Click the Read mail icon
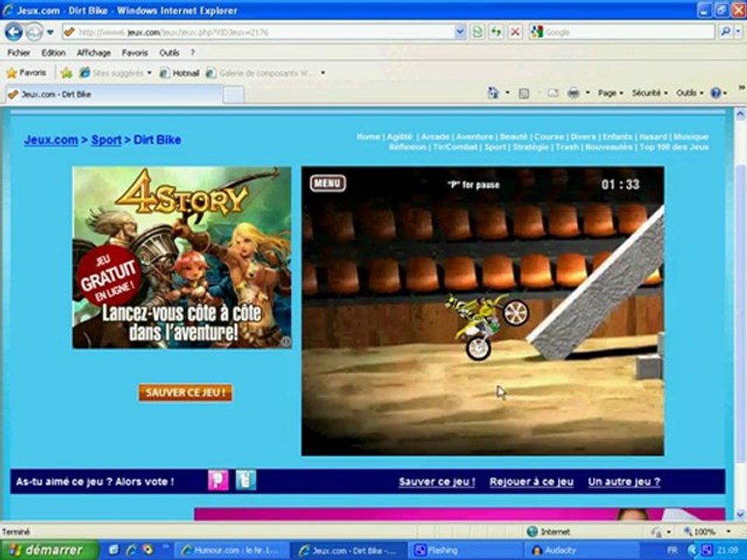 coord(552,93)
